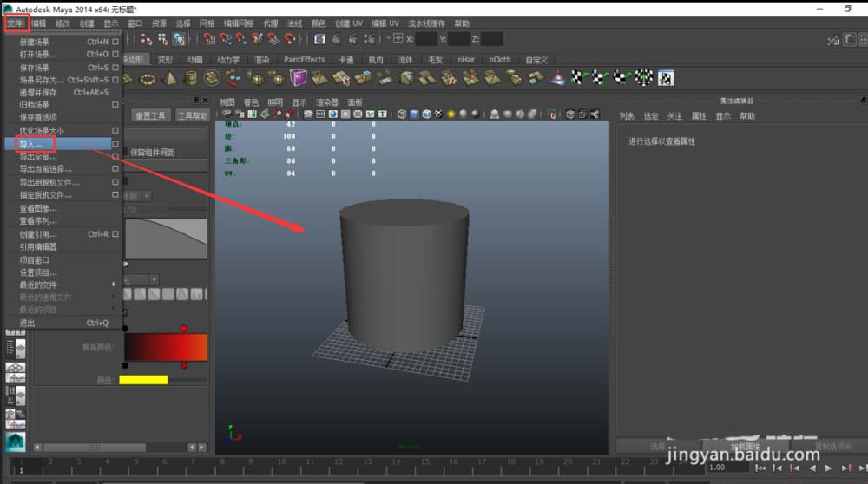Open option box for 导出到脱机文件
The width and height of the screenshot is (868, 484).
(115, 182)
